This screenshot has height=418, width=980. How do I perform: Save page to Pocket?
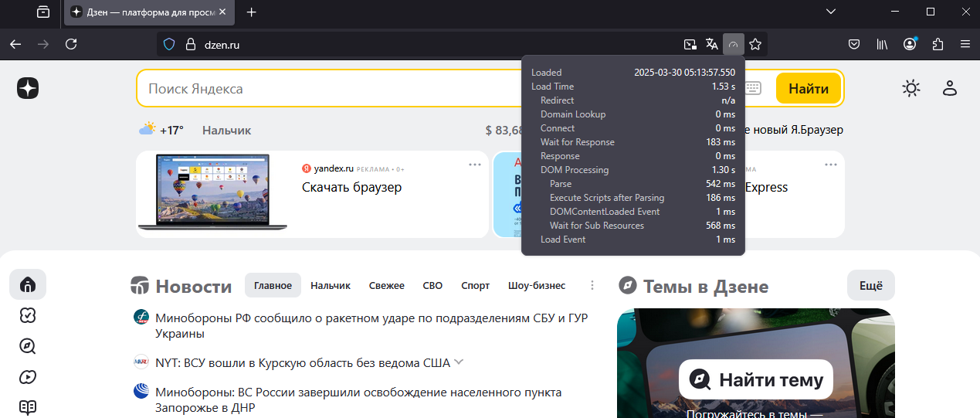tap(855, 45)
